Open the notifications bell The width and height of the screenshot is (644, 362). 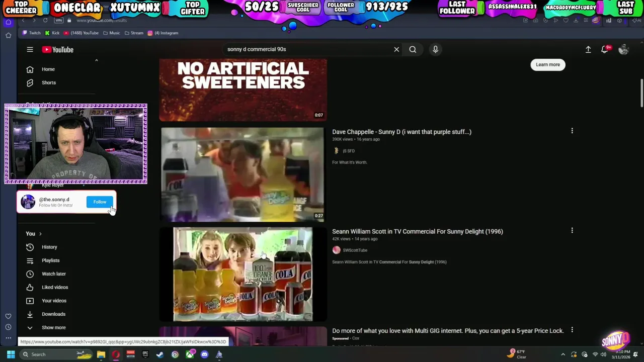605,49
